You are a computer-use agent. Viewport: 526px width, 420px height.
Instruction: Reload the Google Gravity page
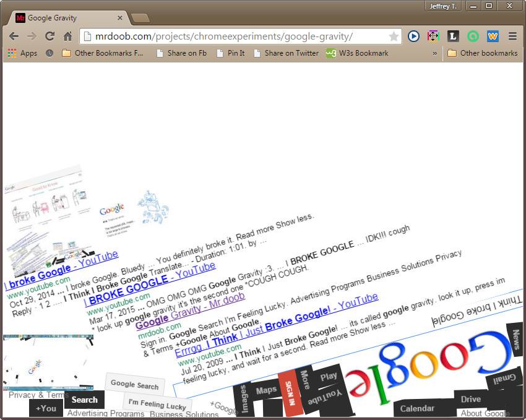tap(50, 36)
